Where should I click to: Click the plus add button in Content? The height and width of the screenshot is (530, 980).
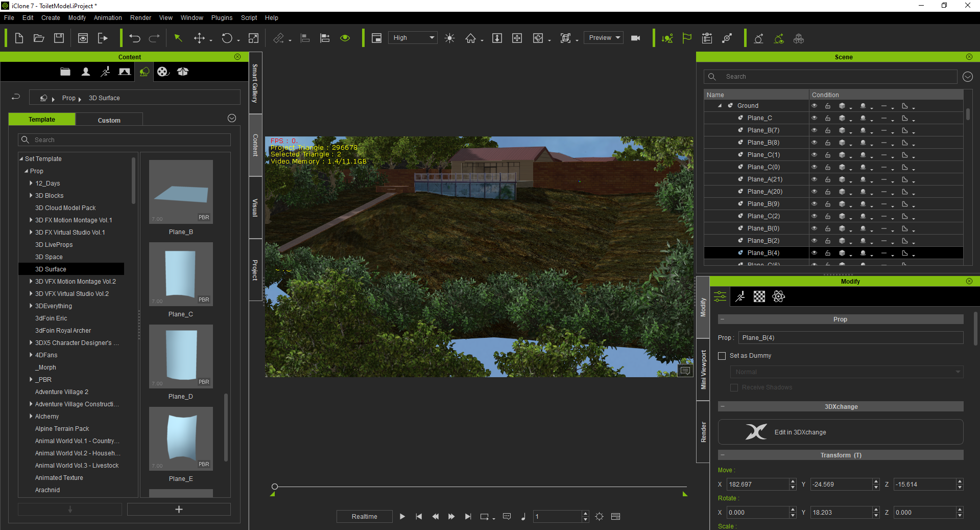(x=179, y=510)
